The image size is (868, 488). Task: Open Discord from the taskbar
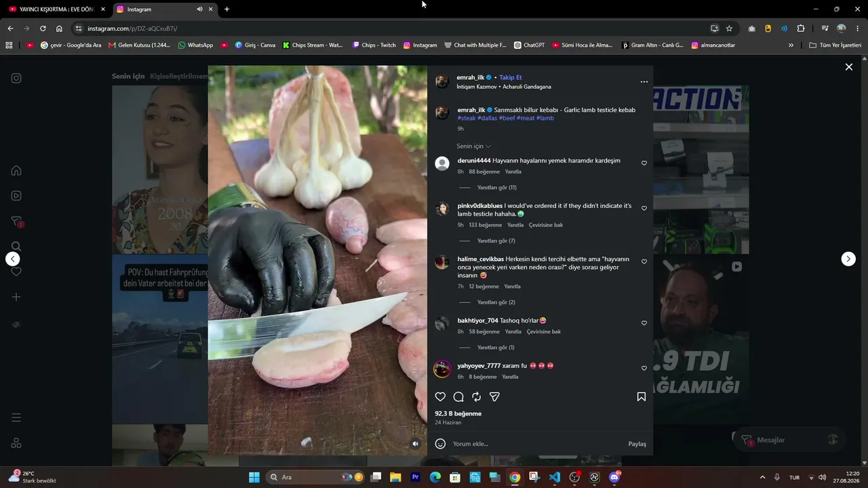tap(614, 477)
